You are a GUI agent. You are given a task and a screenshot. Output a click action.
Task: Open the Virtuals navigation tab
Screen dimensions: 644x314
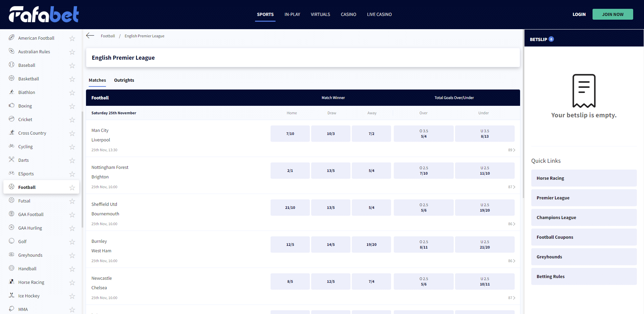coord(320,14)
